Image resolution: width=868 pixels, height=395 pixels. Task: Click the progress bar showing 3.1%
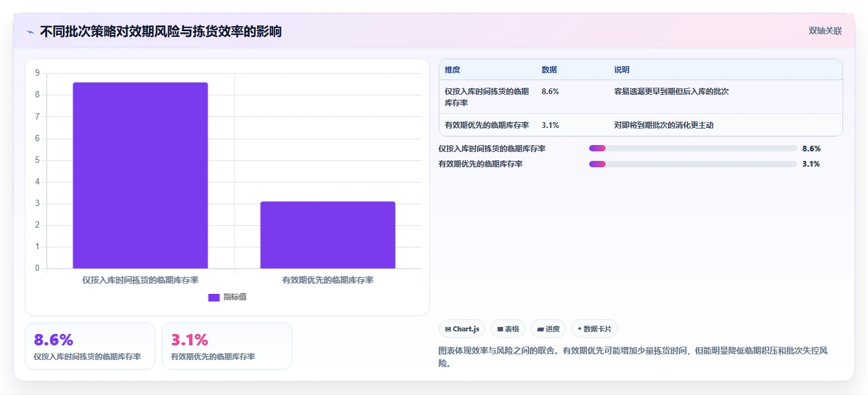pyautogui.click(x=693, y=163)
